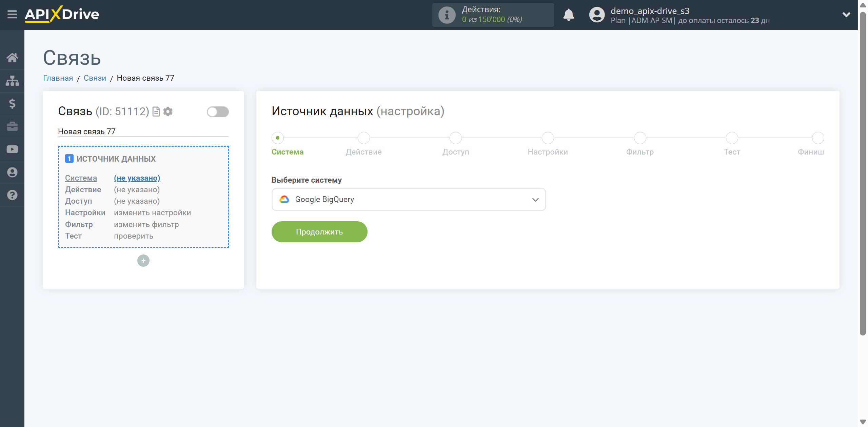Open the briefcase sidebar icon
The width and height of the screenshot is (868, 427).
click(12, 126)
